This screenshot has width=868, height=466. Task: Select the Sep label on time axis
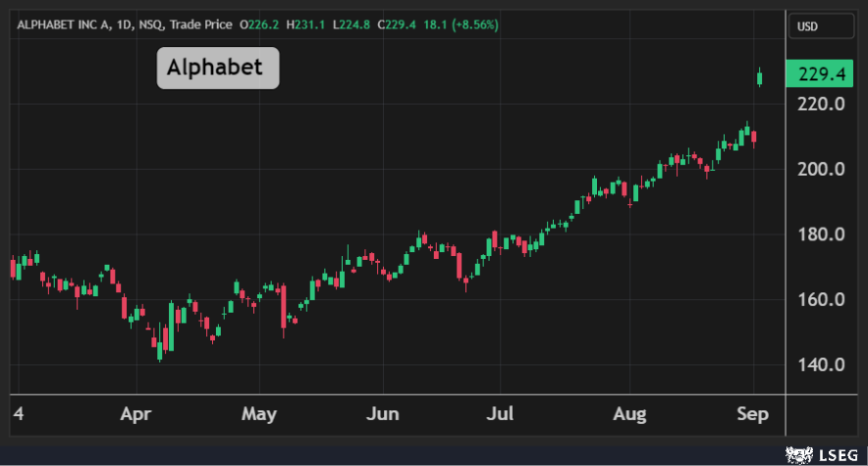tap(753, 414)
